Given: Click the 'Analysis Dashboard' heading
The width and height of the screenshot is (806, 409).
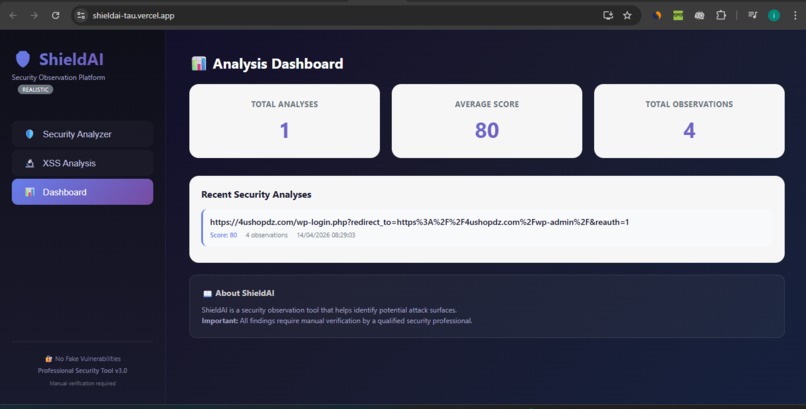Looking at the screenshot, I should pos(278,64).
